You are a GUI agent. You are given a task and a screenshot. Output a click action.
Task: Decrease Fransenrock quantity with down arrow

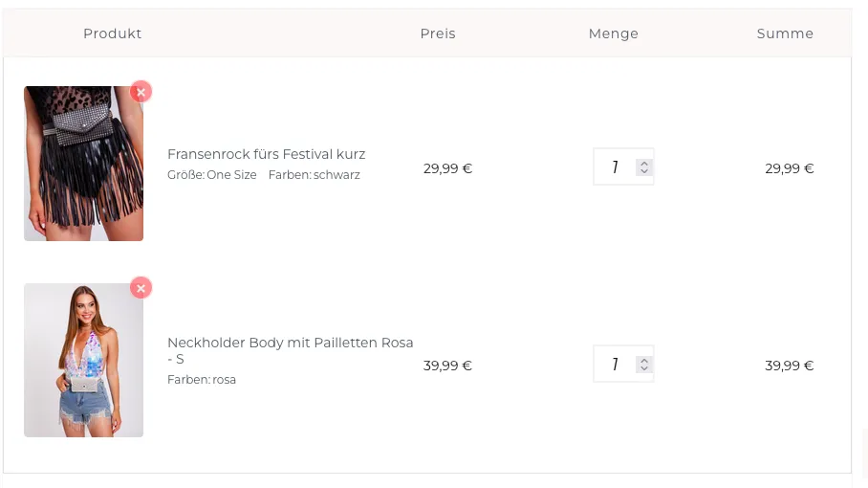[x=643, y=171]
